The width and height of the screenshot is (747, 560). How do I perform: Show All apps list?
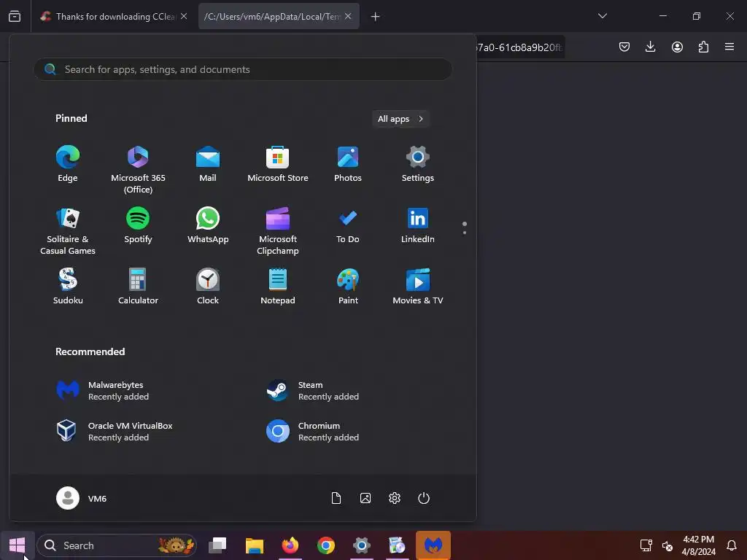tap(400, 119)
